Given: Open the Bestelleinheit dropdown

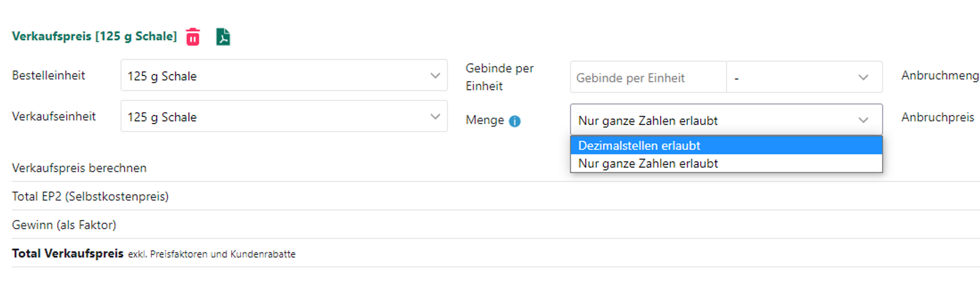Looking at the screenshot, I should click(284, 76).
